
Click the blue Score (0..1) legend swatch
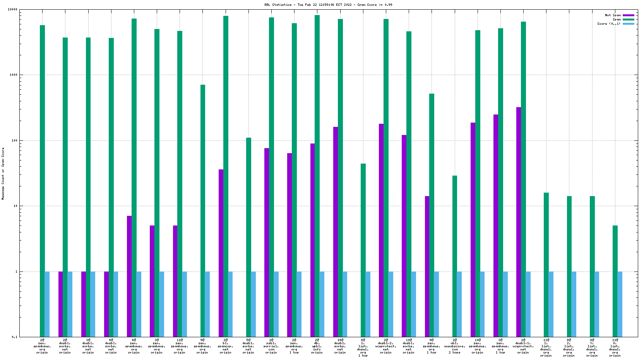629,24
